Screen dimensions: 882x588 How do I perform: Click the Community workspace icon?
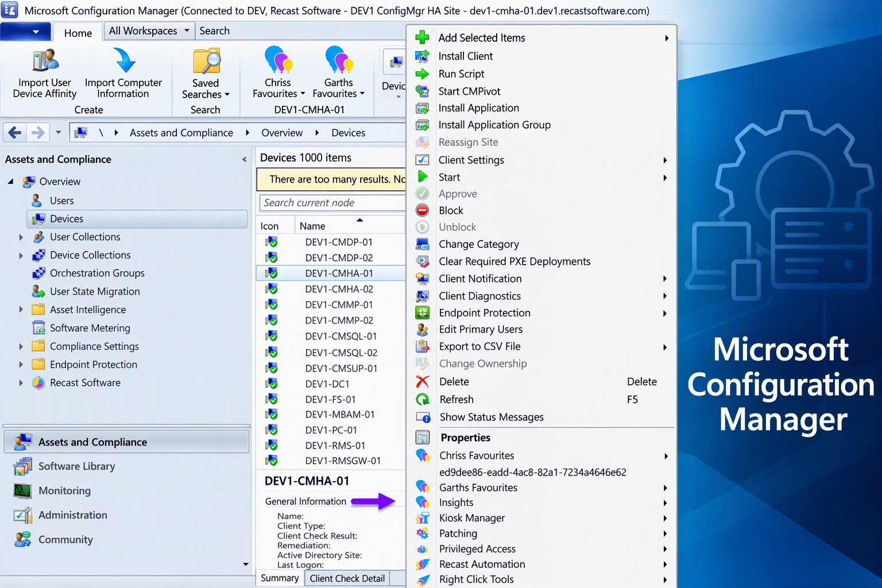[22, 539]
